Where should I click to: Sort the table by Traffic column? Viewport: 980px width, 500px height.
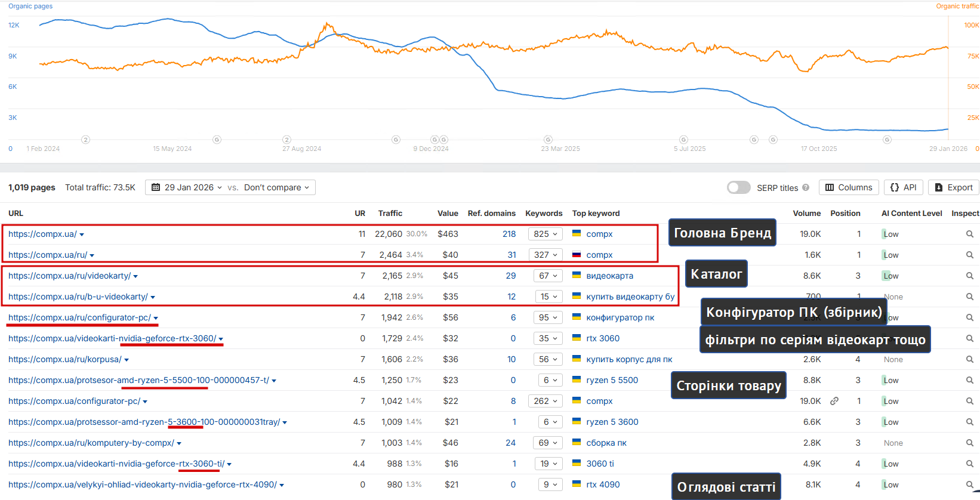390,213
